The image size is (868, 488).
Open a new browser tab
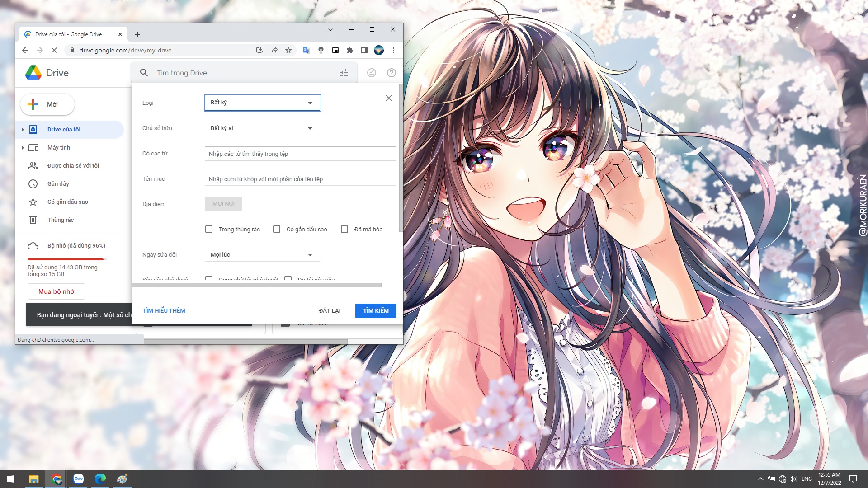coord(137,34)
